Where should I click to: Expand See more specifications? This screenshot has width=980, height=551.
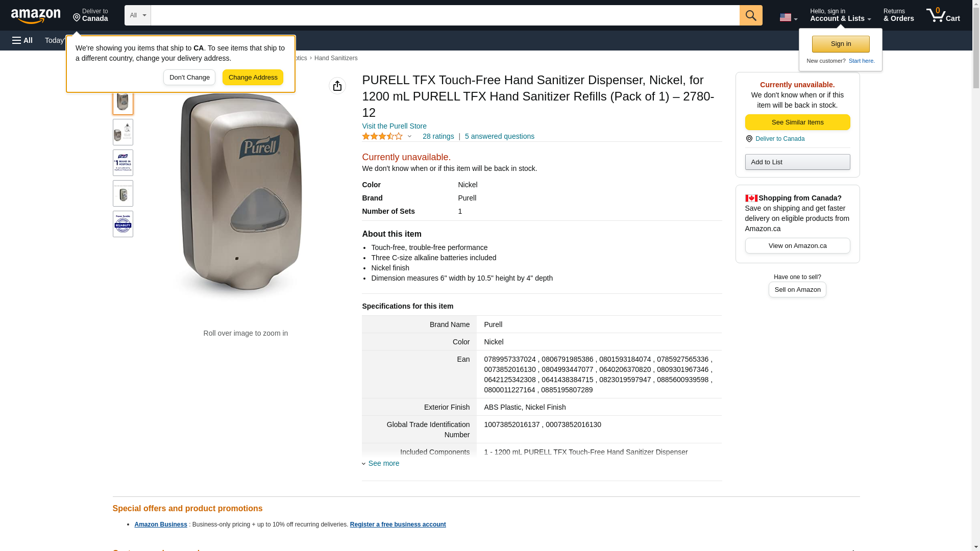(x=383, y=463)
